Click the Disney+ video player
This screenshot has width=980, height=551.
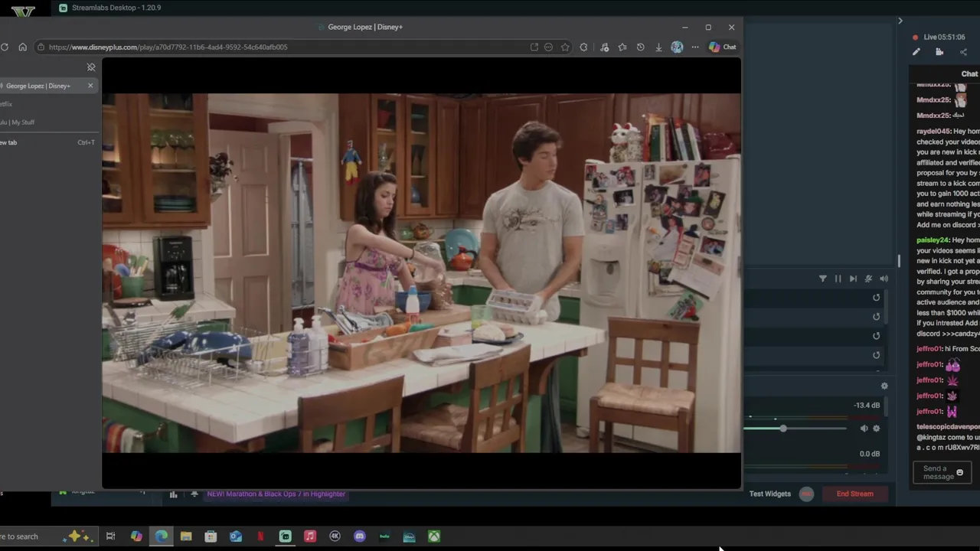[x=421, y=273]
